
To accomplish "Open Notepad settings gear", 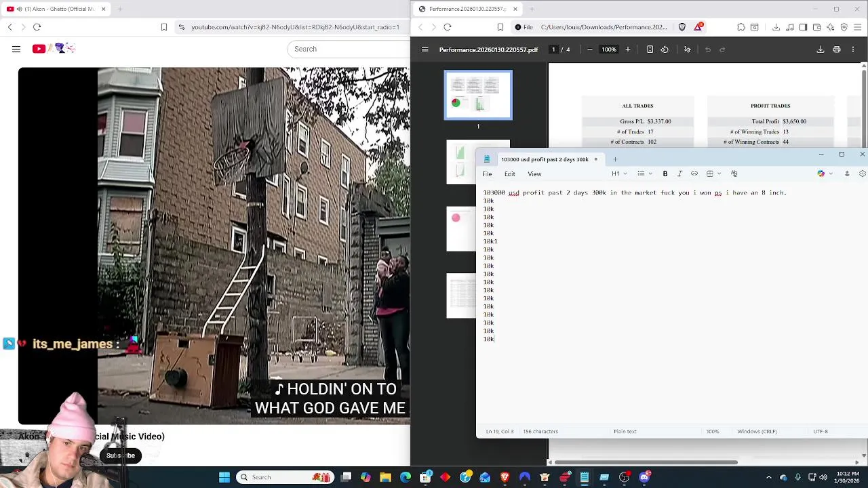I will [x=863, y=174].
